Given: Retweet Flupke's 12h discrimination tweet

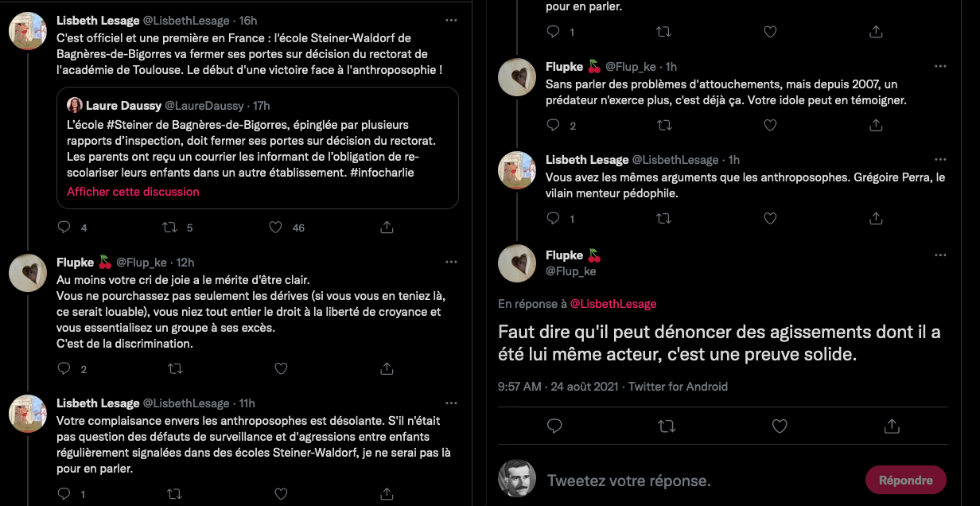Looking at the screenshot, I should tap(175, 368).
